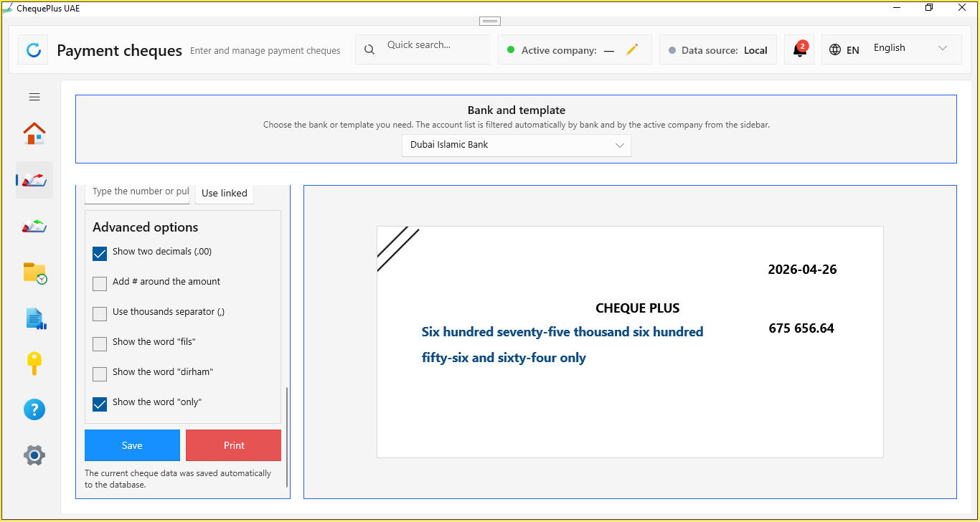Edit active company with pencil icon
The width and height of the screenshot is (980, 522).
click(632, 49)
